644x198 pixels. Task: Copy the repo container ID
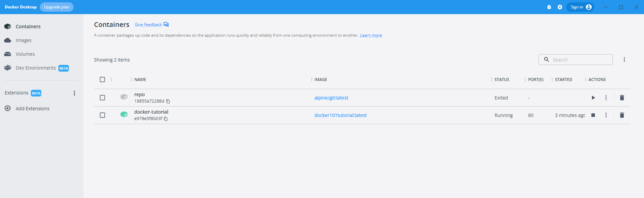[x=168, y=101]
